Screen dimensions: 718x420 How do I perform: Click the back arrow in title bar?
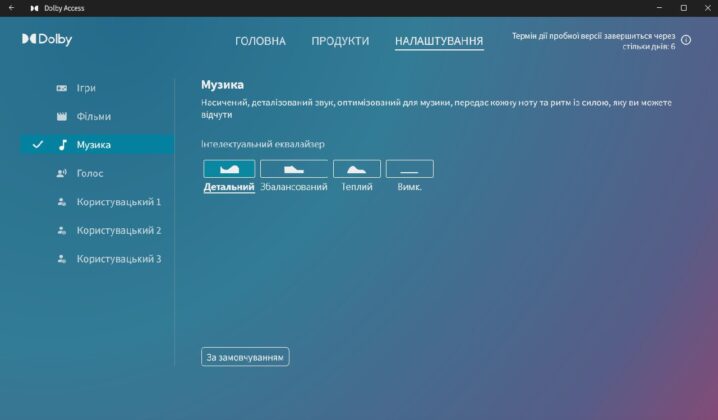click(11, 8)
